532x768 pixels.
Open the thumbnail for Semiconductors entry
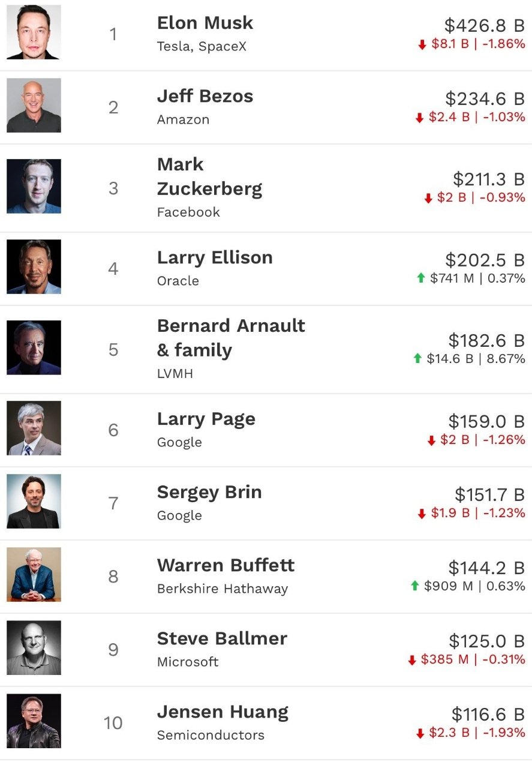point(34,721)
